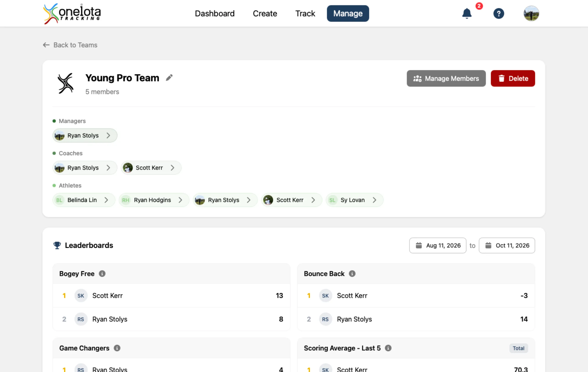The image size is (588, 372).
Task: Click the Leaderboards trophy icon
Action: [57, 245]
